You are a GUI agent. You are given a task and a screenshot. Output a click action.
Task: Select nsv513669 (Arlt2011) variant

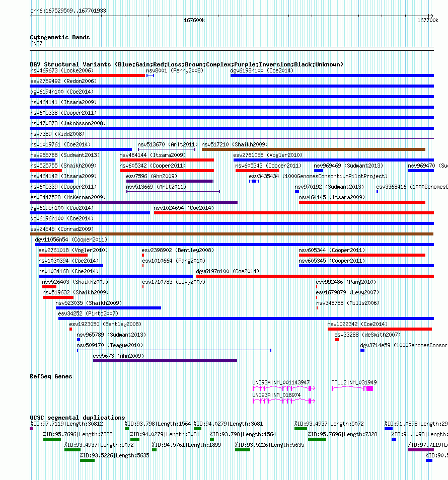pyautogui.click(x=173, y=192)
